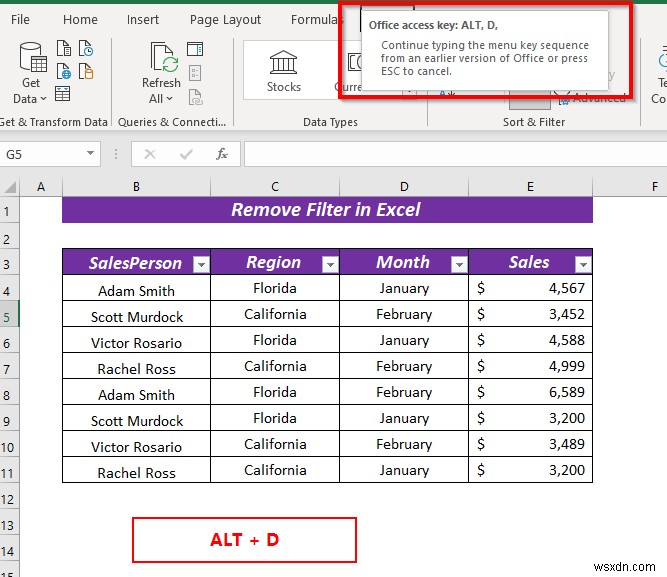The width and height of the screenshot is (667, 577).
Task: Click 'February' in row 10
Action: point(404,444)
